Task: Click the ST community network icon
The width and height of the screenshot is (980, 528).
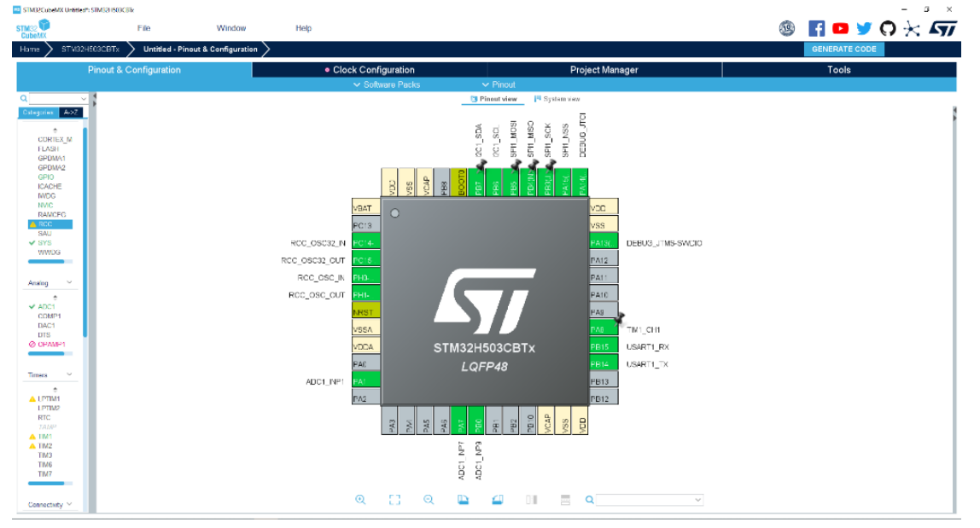Action: click(x=912, y=29)
